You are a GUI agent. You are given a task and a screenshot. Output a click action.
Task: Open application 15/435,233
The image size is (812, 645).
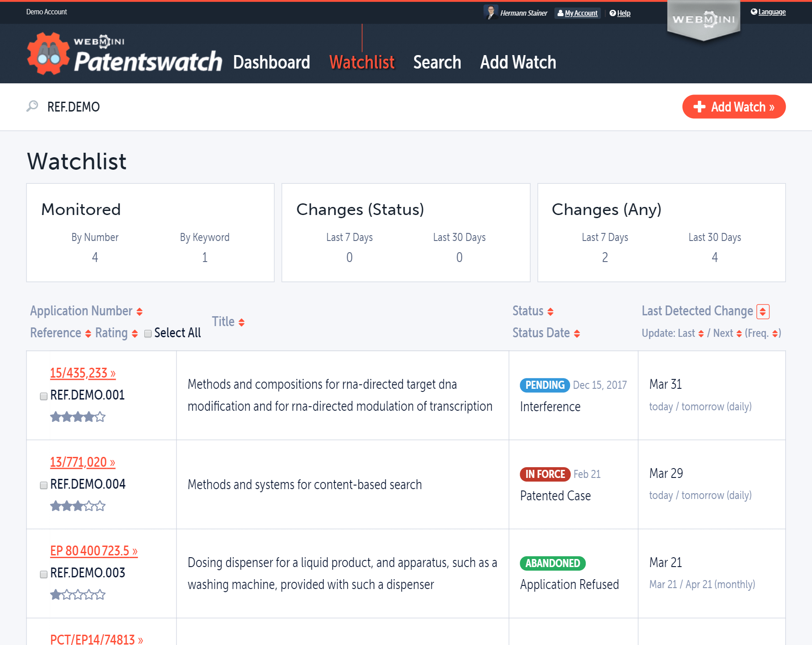coord(83,373)
